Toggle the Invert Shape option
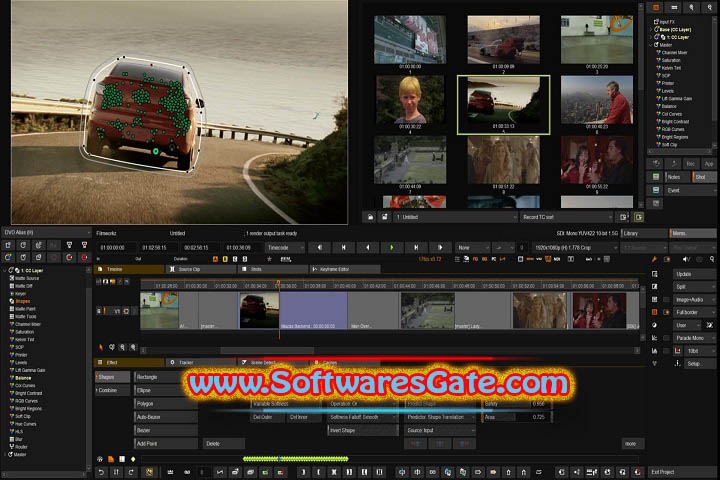The width and height of the screenshot is (720, 480). tap(363, 430)
